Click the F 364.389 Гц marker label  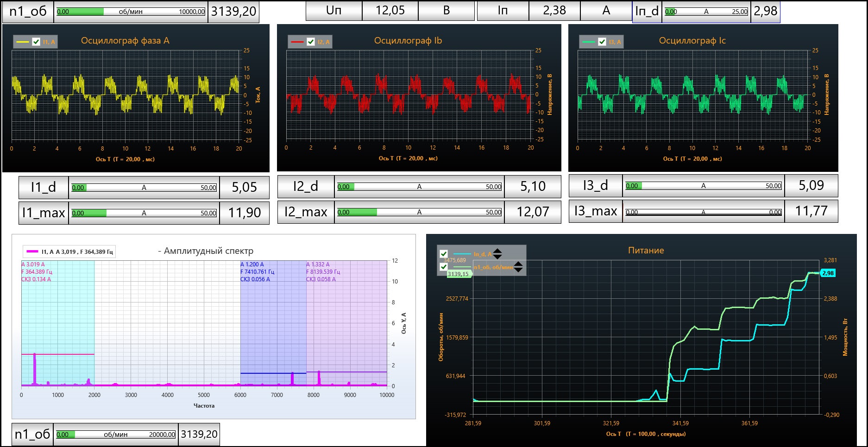(x=37, y=272)
